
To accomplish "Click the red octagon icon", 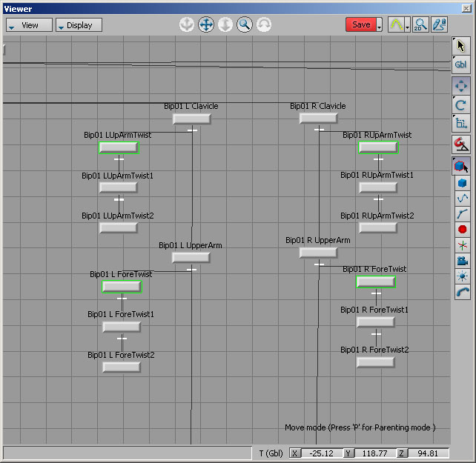I will click(462, 230).
